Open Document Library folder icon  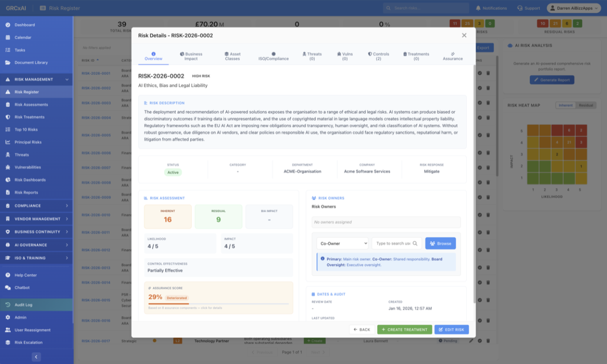point(8,63)
